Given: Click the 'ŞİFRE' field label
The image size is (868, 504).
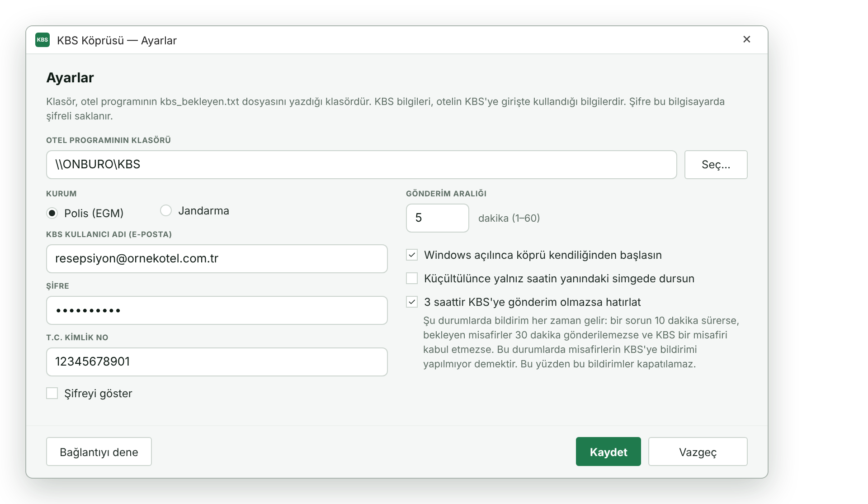Looking at the screenshot, I should pos(57,286).
